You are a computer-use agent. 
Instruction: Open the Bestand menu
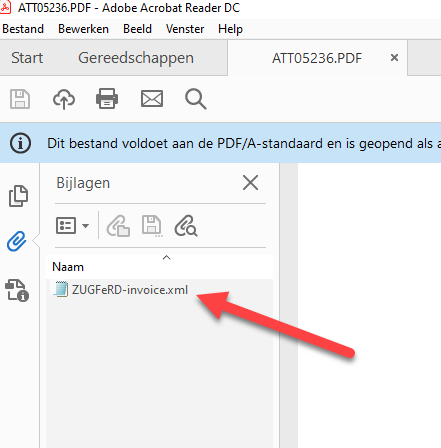pos(23,29)
